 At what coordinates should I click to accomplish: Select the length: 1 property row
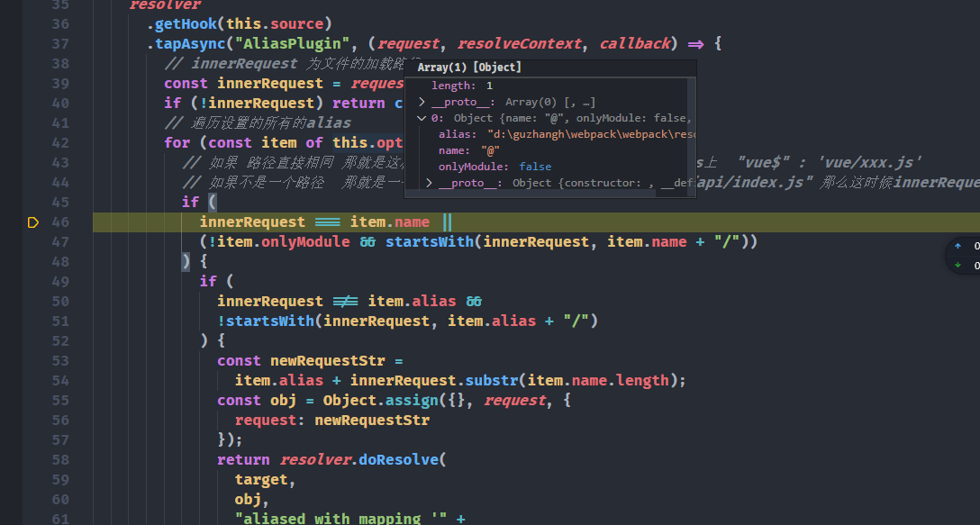click(461, 86)
